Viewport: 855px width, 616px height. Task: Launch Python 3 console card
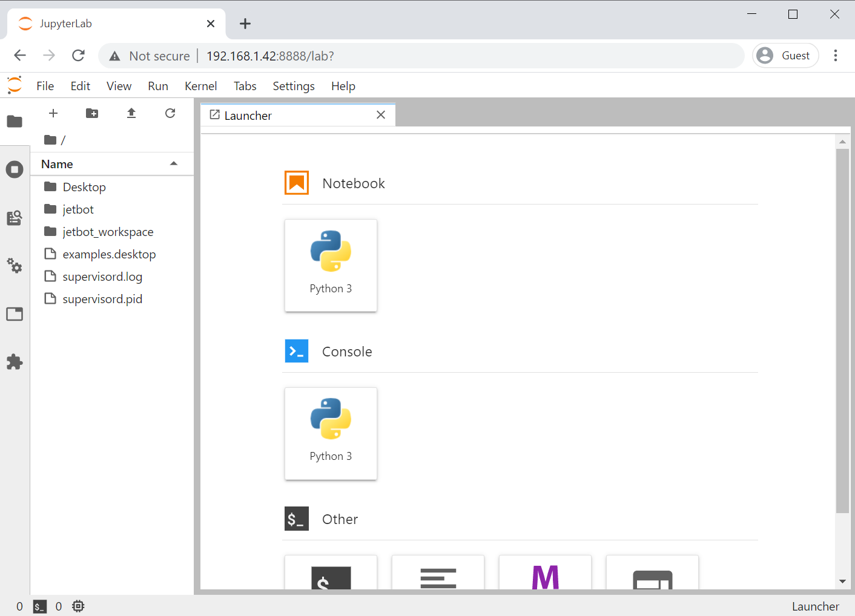pyautogui.click(x=331, y=434)
